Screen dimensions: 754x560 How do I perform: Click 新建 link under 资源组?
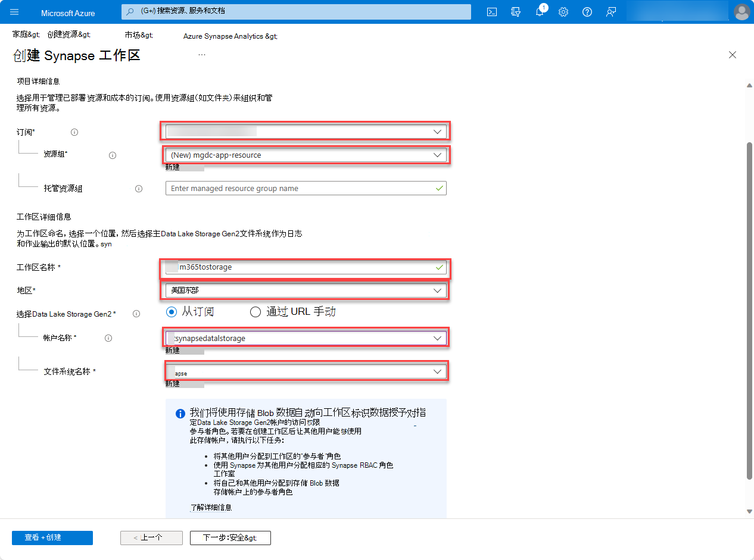(173, 167)
